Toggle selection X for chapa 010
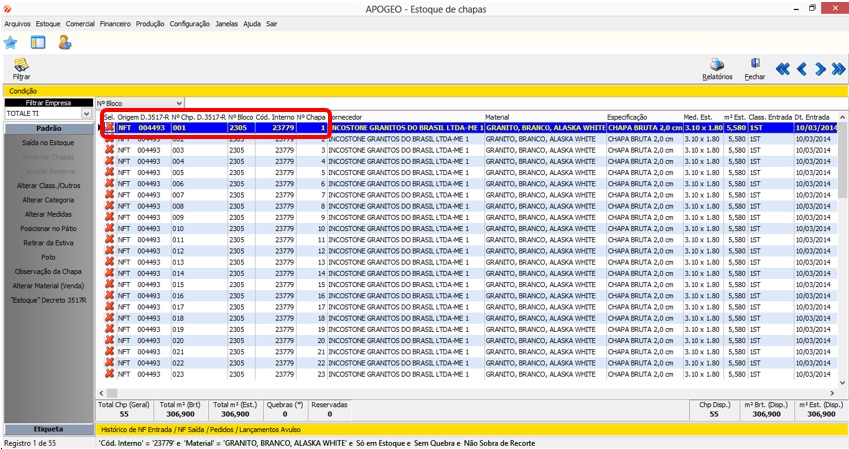 click(x=109, y=229)
